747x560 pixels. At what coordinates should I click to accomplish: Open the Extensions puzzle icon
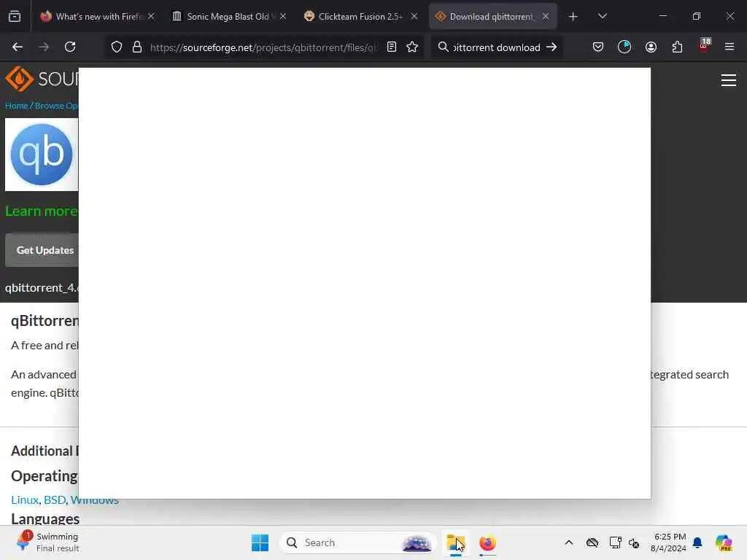click(x=677, y=47)
